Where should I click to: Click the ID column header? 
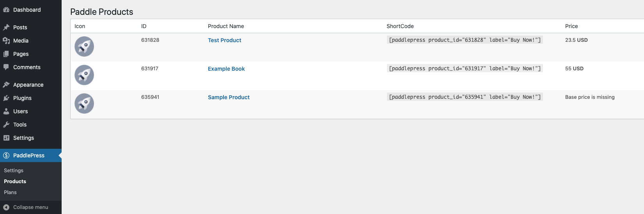(144, 26)
